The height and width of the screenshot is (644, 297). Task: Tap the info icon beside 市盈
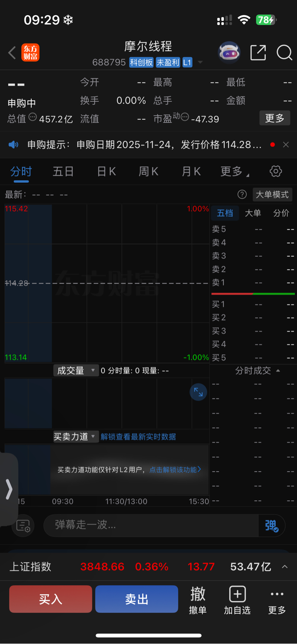pyautogui.click(x=185, y=117)
